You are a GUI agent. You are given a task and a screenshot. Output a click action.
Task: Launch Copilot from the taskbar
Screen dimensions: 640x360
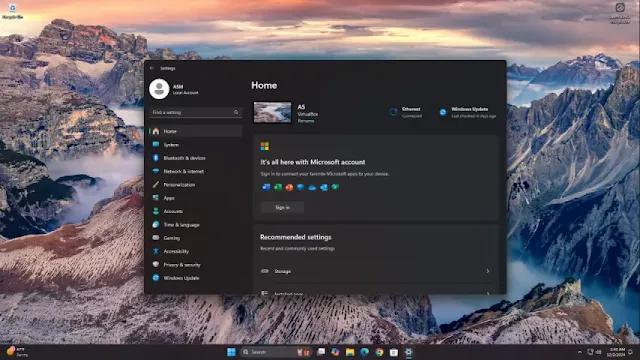336,352
